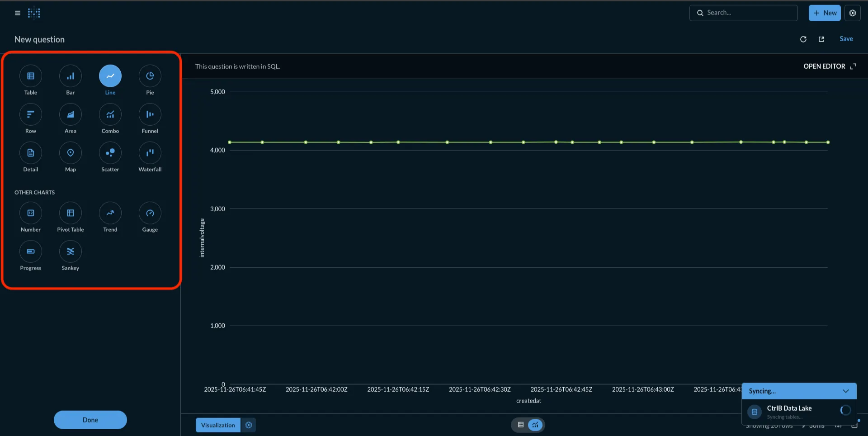Open the visualization settings gear
Screen dimensions: 868x436
pyautogui.click(x=249, y=425)
